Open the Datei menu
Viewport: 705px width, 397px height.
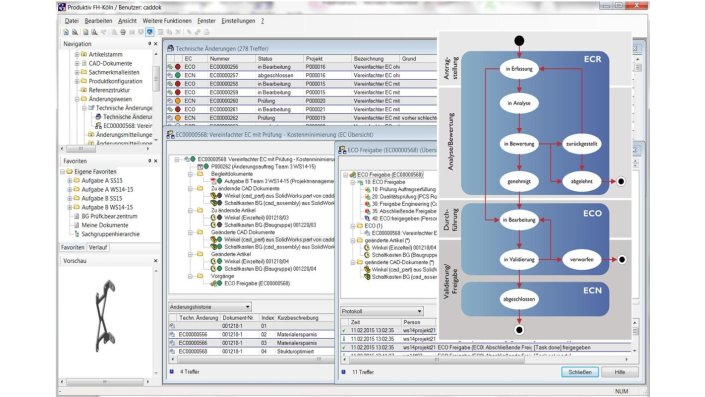point(71,21)
